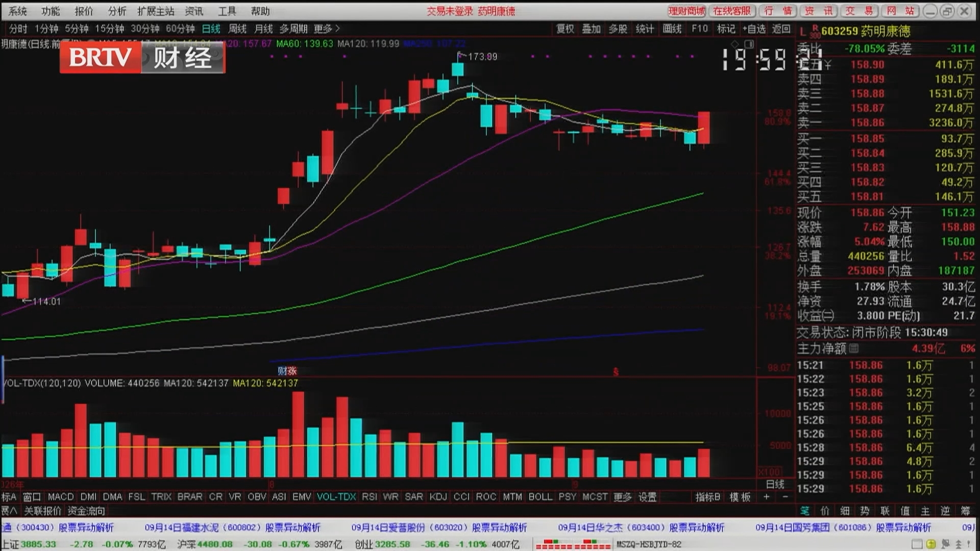Click the 画线 drawing toolbar button
980x551 pixels.
672,29
